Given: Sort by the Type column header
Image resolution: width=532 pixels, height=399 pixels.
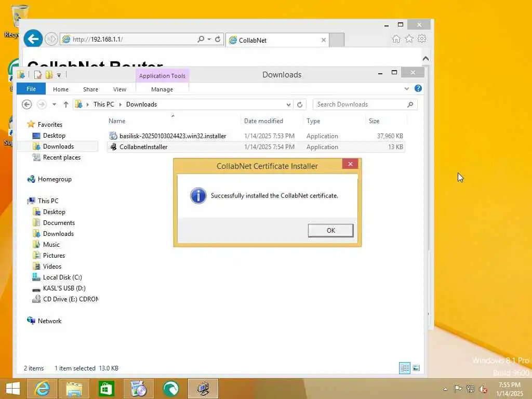Looking at the screenshot, I should coord(313,121).
